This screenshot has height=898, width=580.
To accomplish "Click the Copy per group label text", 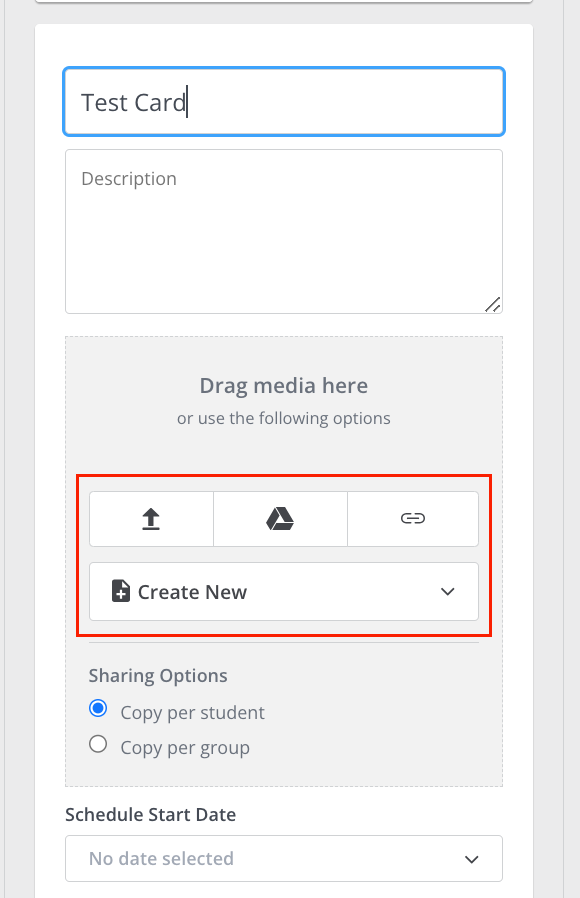I will (185, 748).
